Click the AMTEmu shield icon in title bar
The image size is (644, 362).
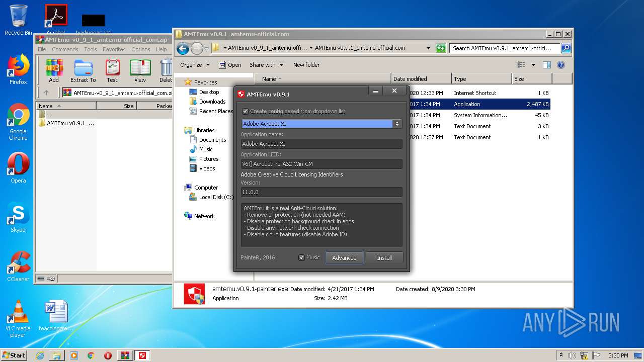[241, 94]
